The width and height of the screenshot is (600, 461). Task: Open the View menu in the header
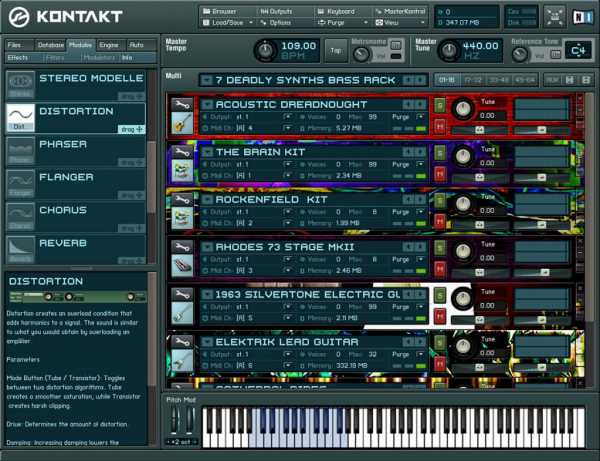tap(400, 23)
